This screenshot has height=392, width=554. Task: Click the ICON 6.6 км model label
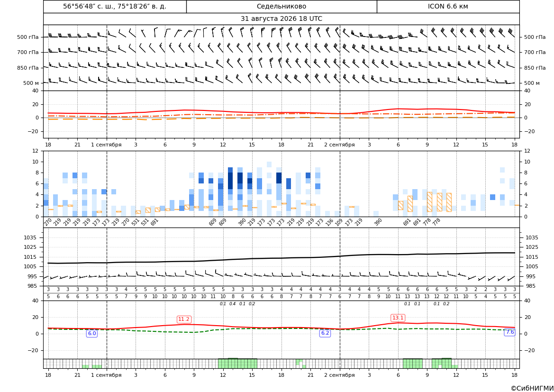448,6
